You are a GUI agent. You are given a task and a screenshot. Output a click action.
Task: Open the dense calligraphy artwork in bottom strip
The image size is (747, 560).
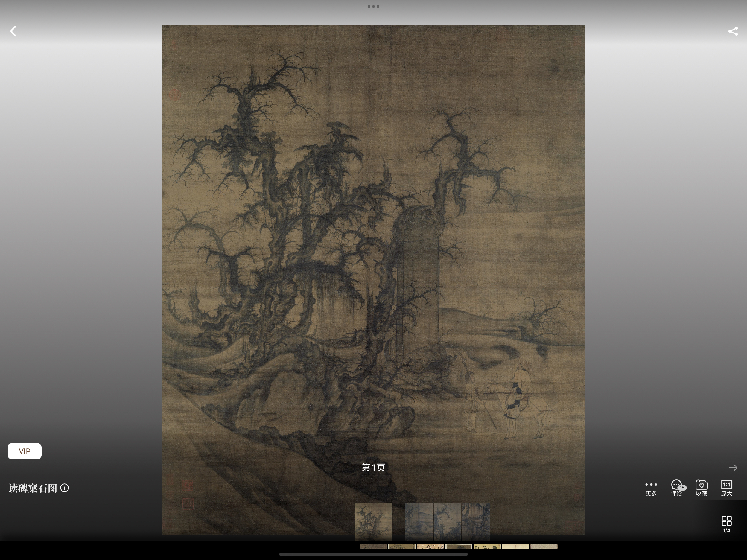coord(430,546)
